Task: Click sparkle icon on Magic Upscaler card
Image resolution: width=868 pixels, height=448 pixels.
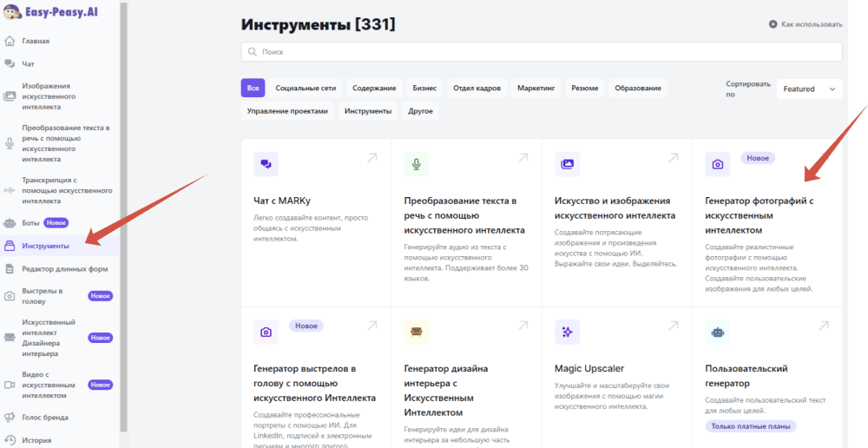Action: click(567, 332)
